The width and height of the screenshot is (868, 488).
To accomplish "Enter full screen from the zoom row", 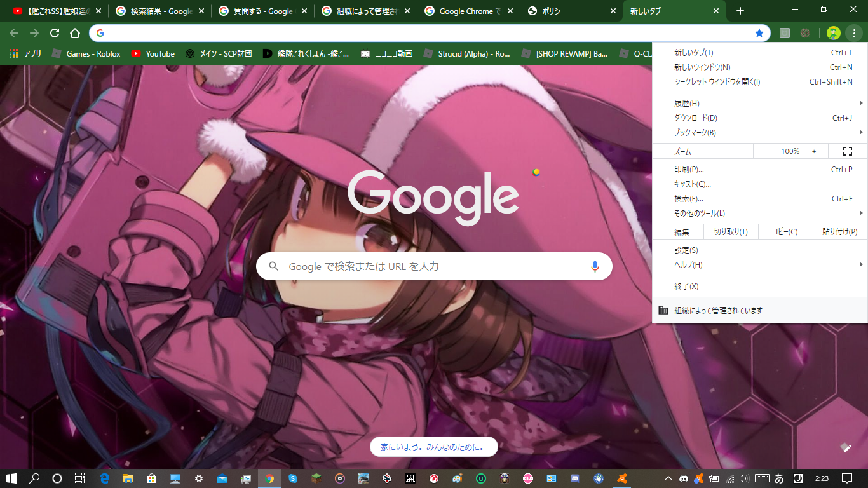I will (847, 151).
